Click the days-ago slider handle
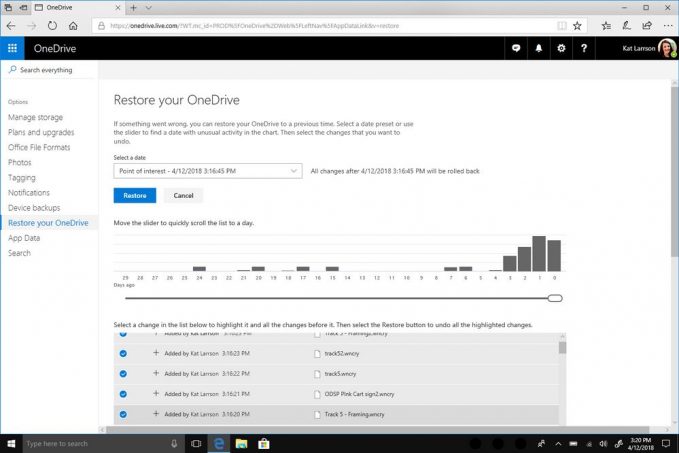Viewport: 679px width, 453px height. [555, 298]
